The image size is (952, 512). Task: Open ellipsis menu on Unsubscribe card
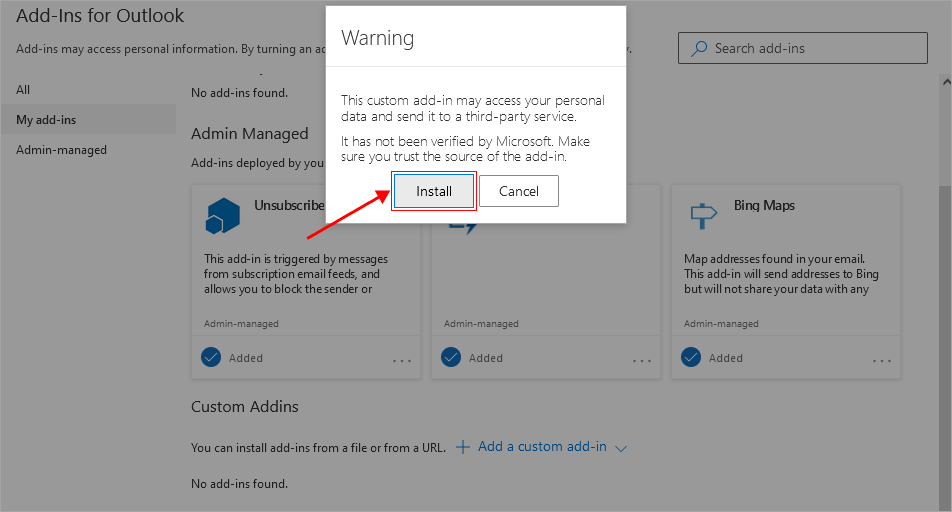pos(402,360)
